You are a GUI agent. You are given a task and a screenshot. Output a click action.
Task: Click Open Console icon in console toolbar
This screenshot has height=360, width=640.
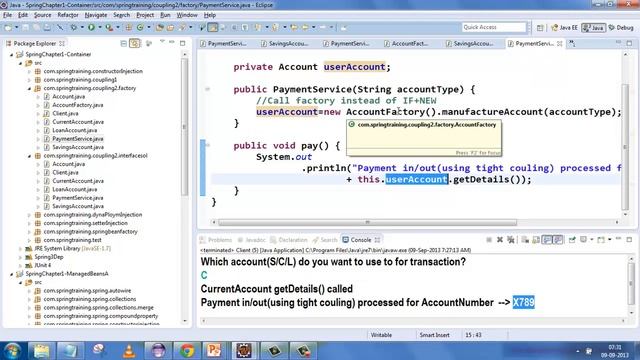pos(601,240)
